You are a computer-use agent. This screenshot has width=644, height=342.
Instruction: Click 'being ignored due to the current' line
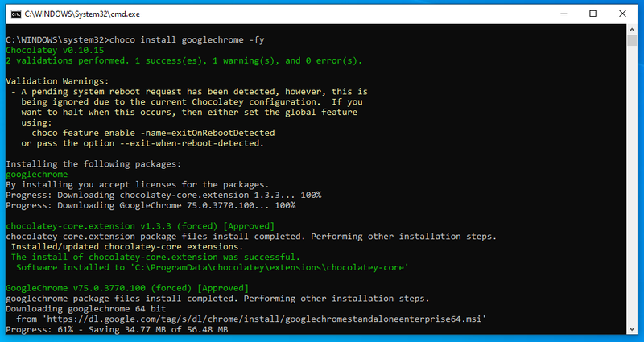point(192,102)
